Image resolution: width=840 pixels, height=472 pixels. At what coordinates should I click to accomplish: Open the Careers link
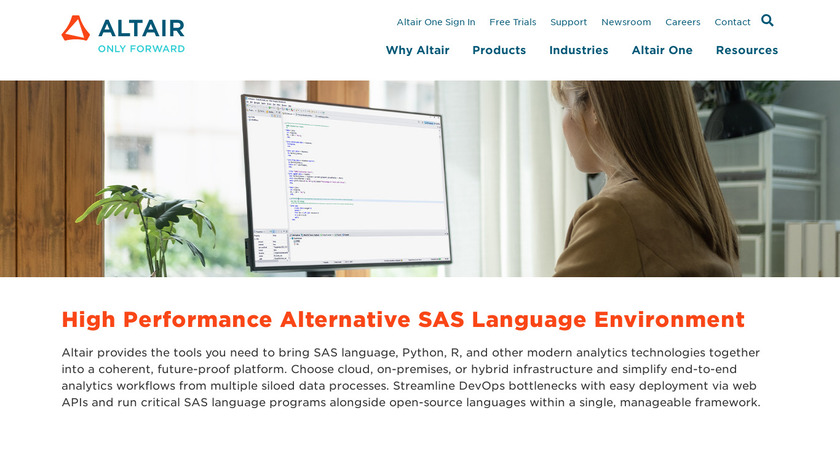tap(682, 22)
